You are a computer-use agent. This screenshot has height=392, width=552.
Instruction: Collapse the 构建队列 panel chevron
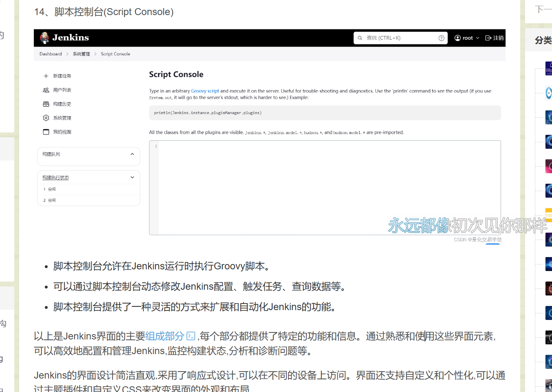132,154
